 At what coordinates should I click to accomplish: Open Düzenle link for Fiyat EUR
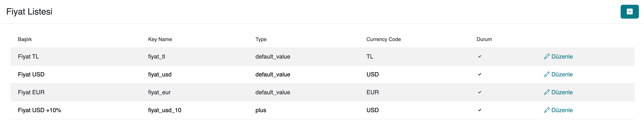click(562, 92)
